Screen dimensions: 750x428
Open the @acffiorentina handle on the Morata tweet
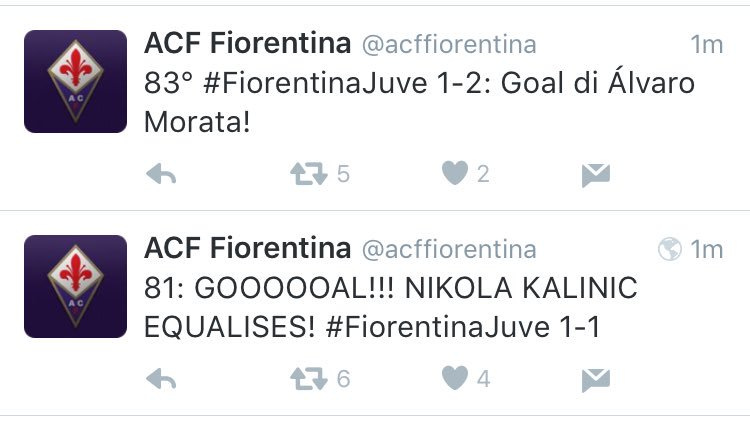click(x=449, y=45)
